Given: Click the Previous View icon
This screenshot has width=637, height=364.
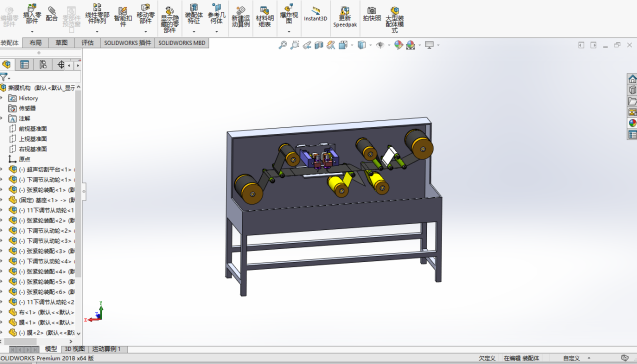Looking at the screenshot, I should pos(307,45).
